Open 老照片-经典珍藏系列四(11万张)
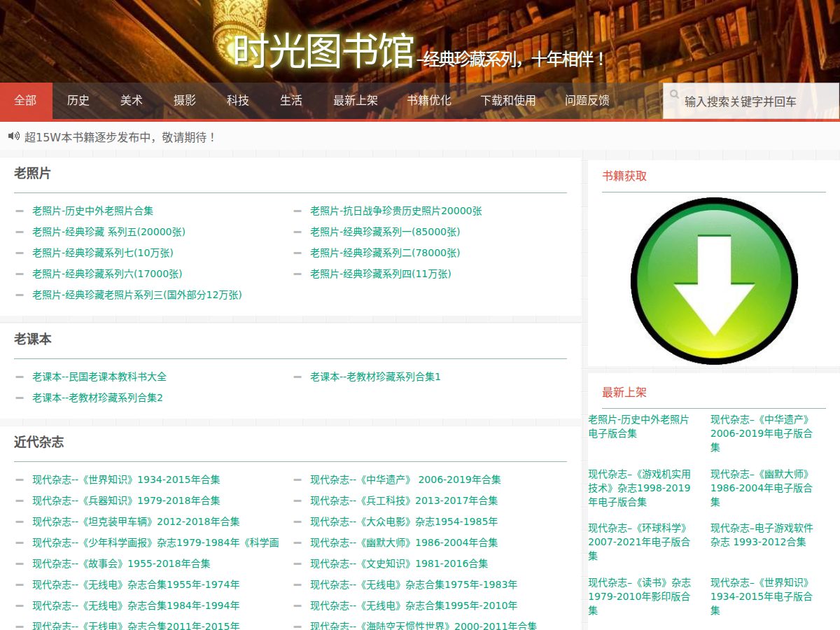Viewport: 840px width, 630px height. (381, 274)
